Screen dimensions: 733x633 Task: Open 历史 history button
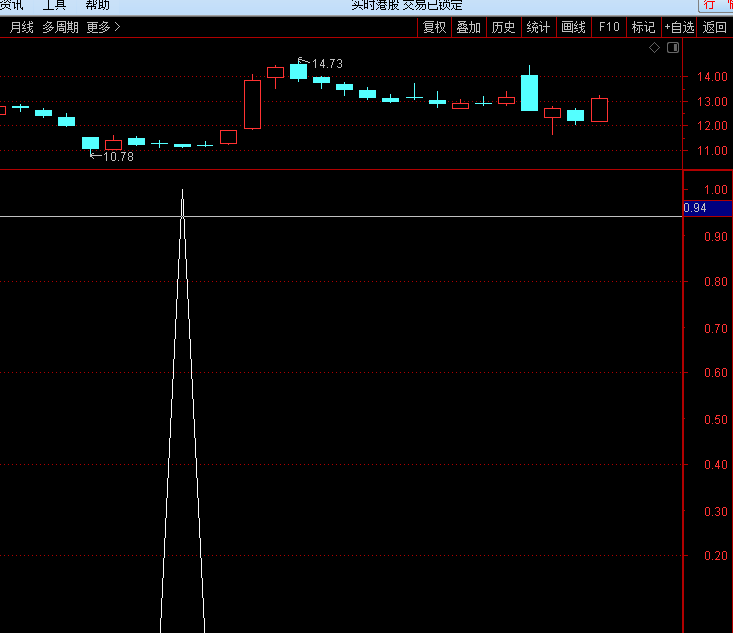(503, 28)
